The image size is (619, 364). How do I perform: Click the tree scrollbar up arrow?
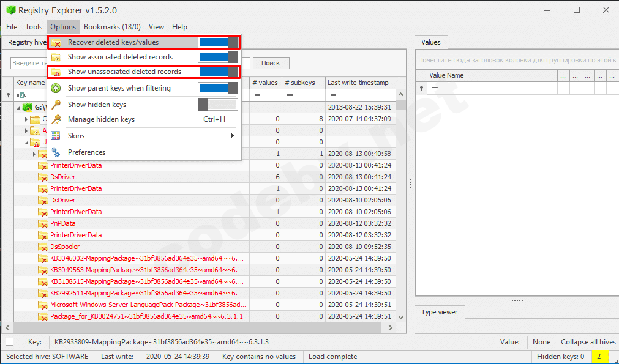400,95
